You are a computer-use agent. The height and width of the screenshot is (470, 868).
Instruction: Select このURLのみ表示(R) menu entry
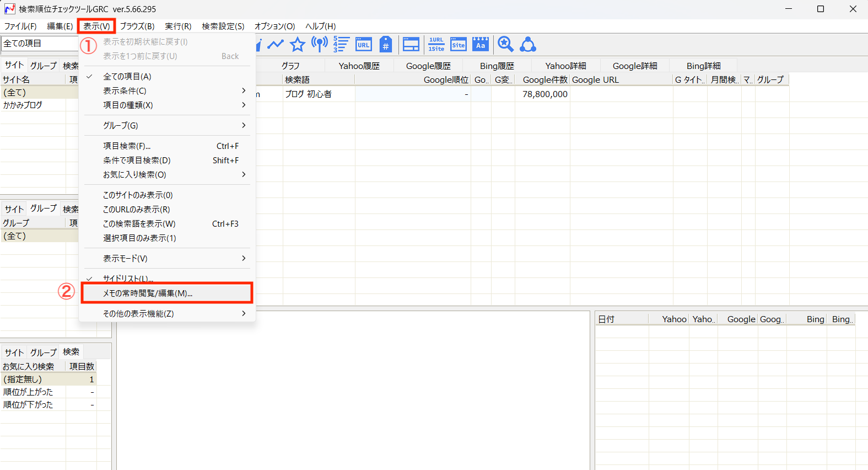coord(167,209)
